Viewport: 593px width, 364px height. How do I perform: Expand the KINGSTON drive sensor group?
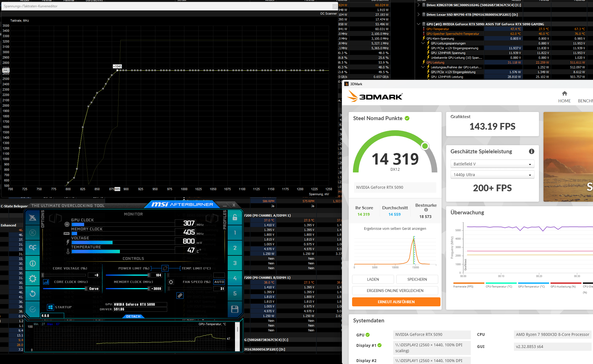point(419,5)
